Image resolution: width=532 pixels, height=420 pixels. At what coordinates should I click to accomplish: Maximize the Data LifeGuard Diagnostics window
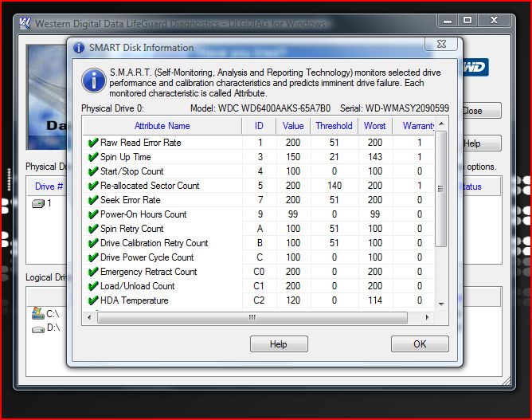(467, 21)
